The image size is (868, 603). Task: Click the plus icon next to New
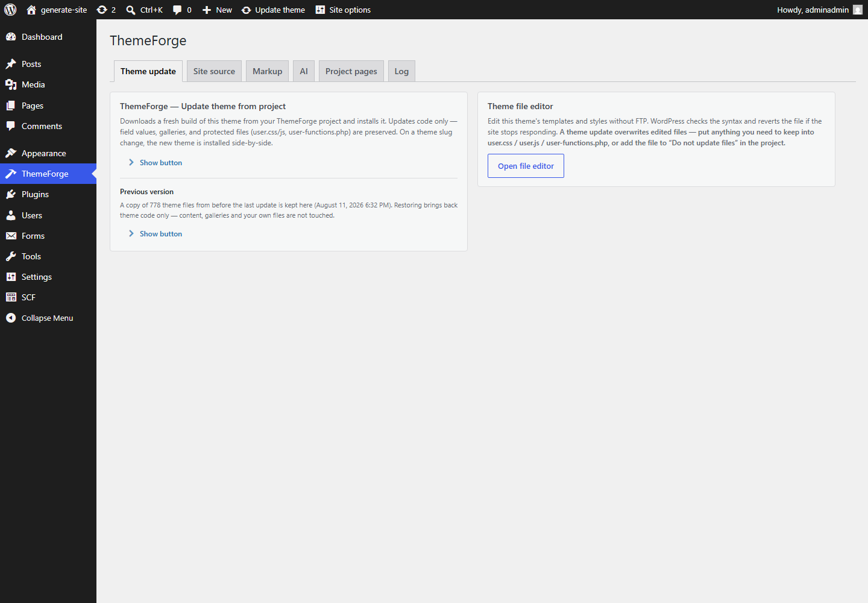[207, 10]
